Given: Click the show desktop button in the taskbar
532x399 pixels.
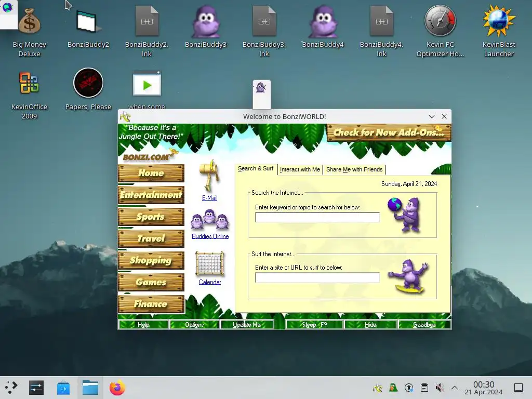Looking at the screenshot, I should [518, 388].
